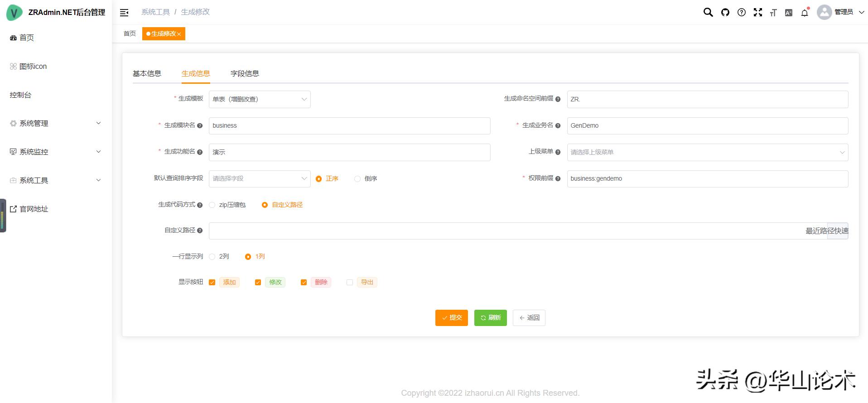The width and height of the screenshot is (868, 403).
Task: Click the 首页 dashboard sidebar icon
Action: (x=13, y=38)
